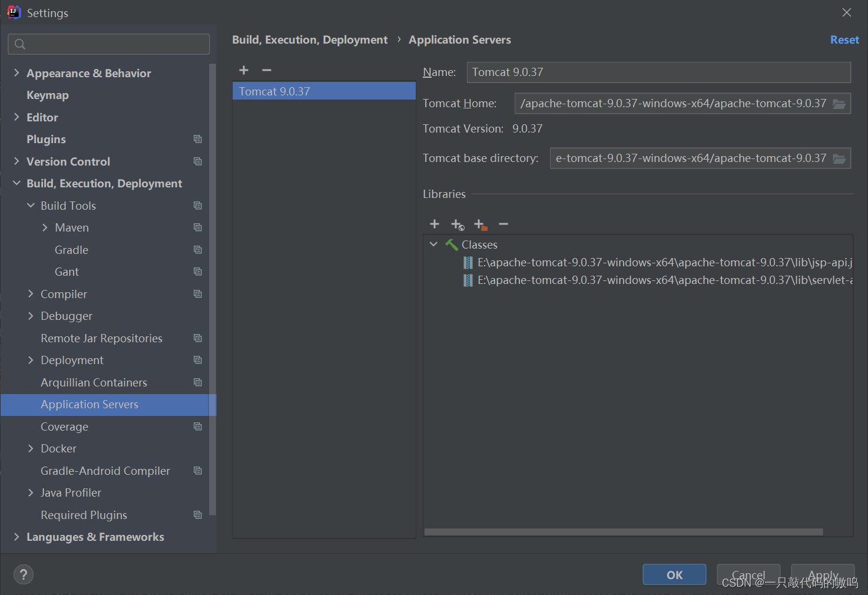The image size is (868, 595).
Task: Expand the Docker node
Action: (31, 448)
